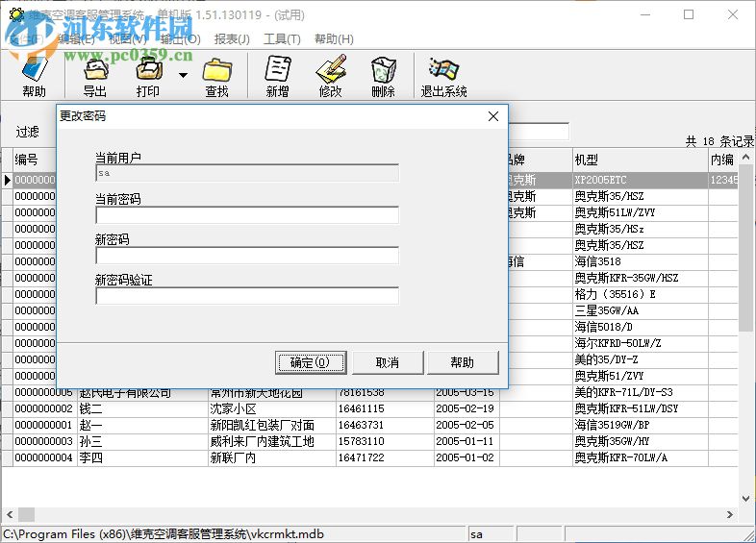Screen dimensions: 756x543
Task: Click the 删除 delete icon
Action: (384, 76)
